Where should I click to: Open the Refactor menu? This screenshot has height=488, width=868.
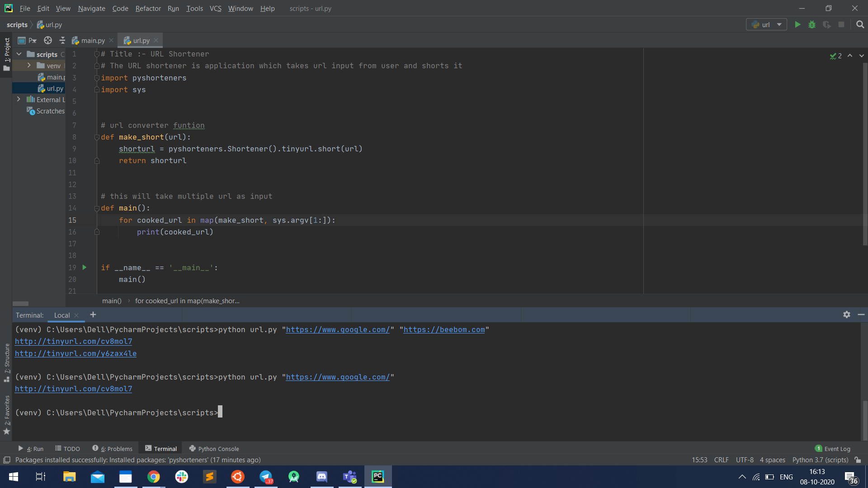point(148,8)
